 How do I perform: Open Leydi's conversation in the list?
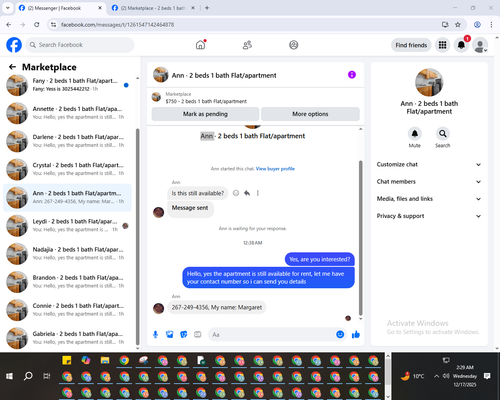coord(67,226)
